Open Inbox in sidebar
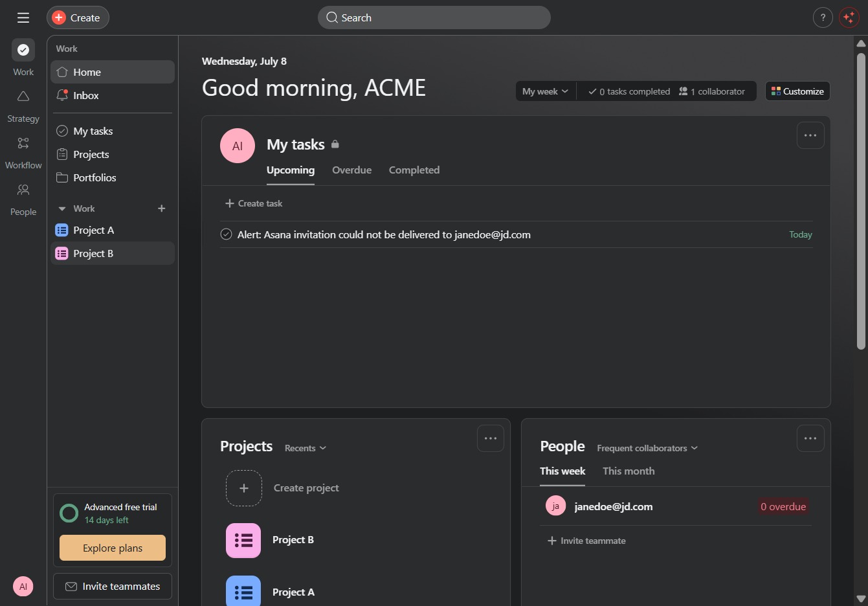Viewport: 868px width, 606px height. pyautogui.click(x=113, y=95)
